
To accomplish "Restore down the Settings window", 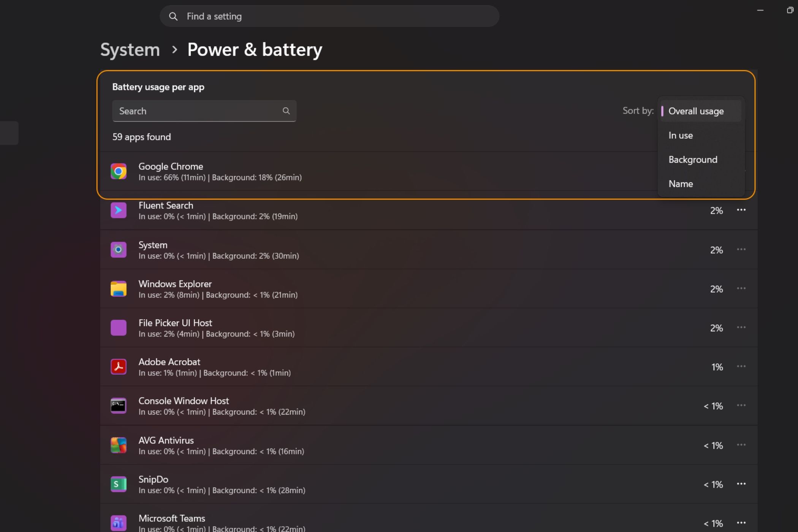I will click(790, 10).
